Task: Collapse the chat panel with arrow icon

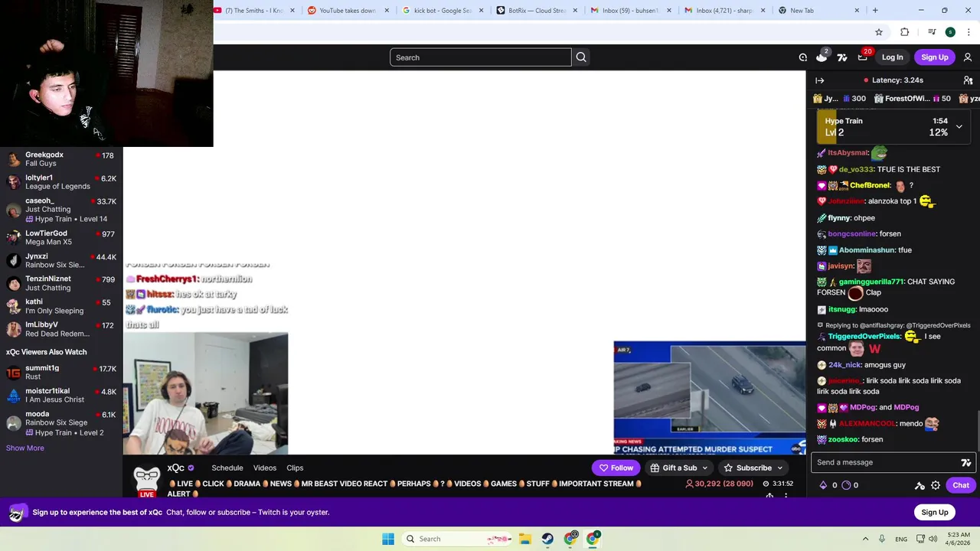Action: point(820,80)
